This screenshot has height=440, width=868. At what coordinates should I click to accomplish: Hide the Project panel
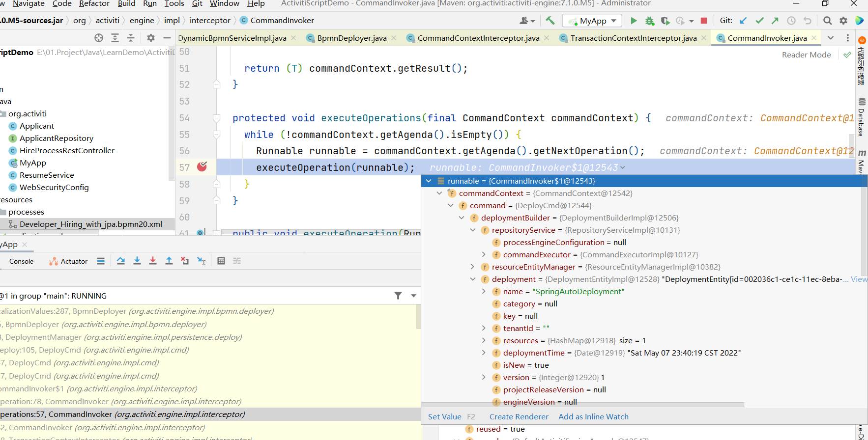[167, 38]
